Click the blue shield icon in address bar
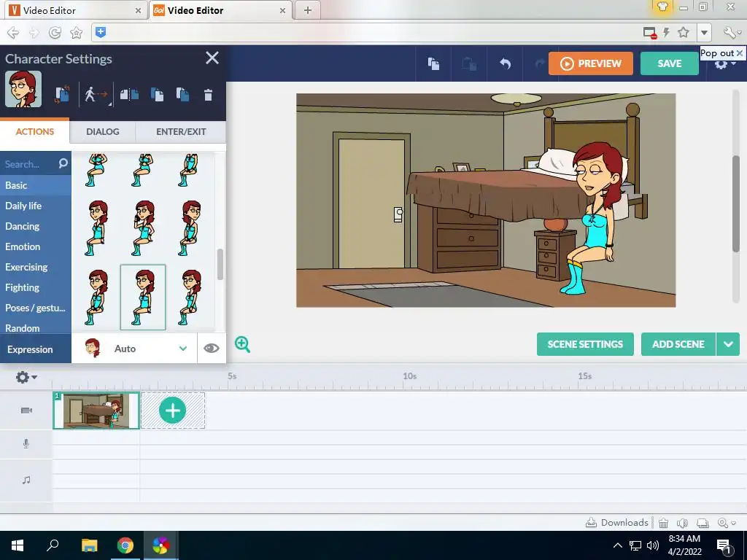Viewport: 747px width, 560px height. point(101,32)
